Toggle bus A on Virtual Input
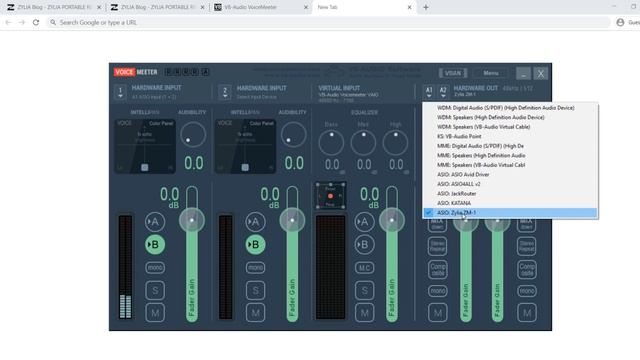Screen dimensions: 640x360 [x=364, y=222]
